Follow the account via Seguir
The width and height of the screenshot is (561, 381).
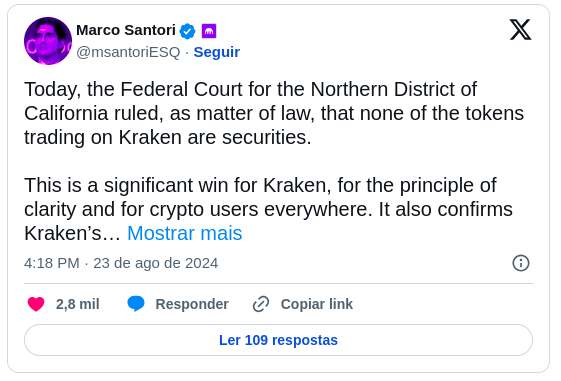[216, 52]
